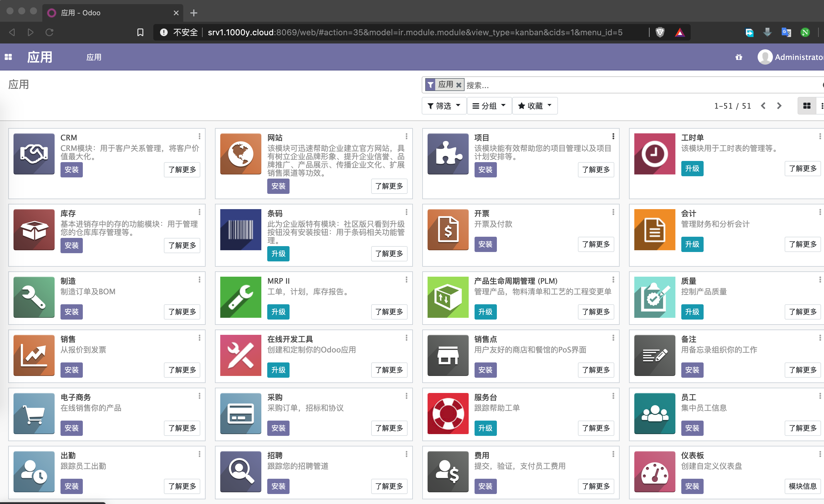Open the CRM card options menu
This screenshot has height=504, width=824.
(199, 137)
